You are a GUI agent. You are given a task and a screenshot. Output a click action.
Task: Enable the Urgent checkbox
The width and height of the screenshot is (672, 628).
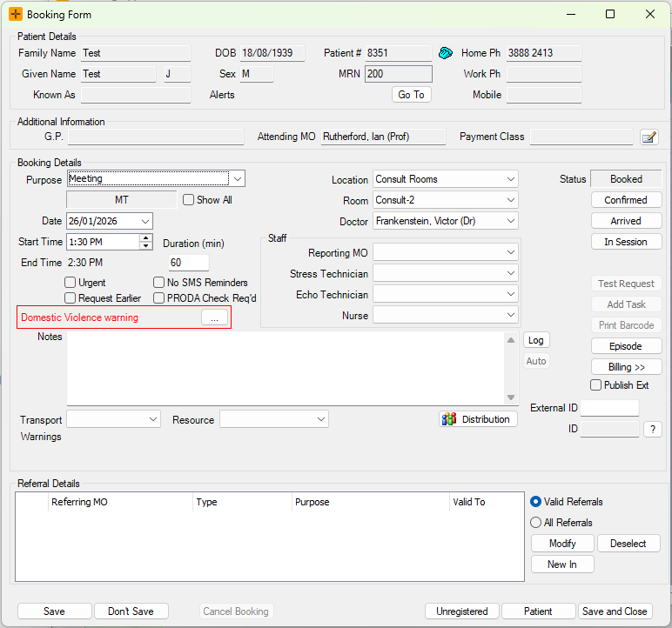[71, 283]
